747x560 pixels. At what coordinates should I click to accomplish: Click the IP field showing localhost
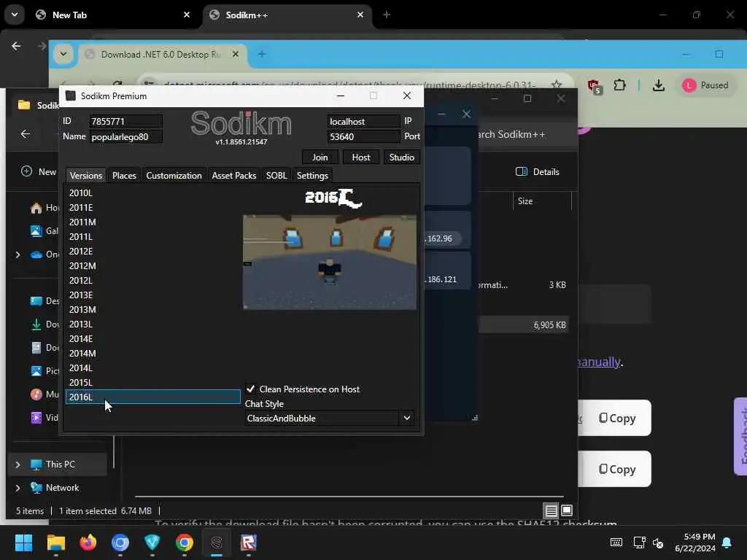coord(363,122)
